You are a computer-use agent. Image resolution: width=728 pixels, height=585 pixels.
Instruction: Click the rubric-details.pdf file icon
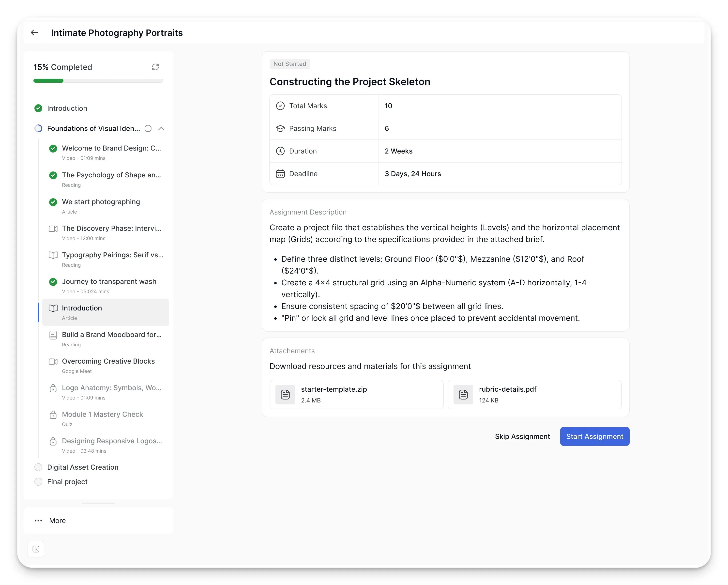point(463,395)
